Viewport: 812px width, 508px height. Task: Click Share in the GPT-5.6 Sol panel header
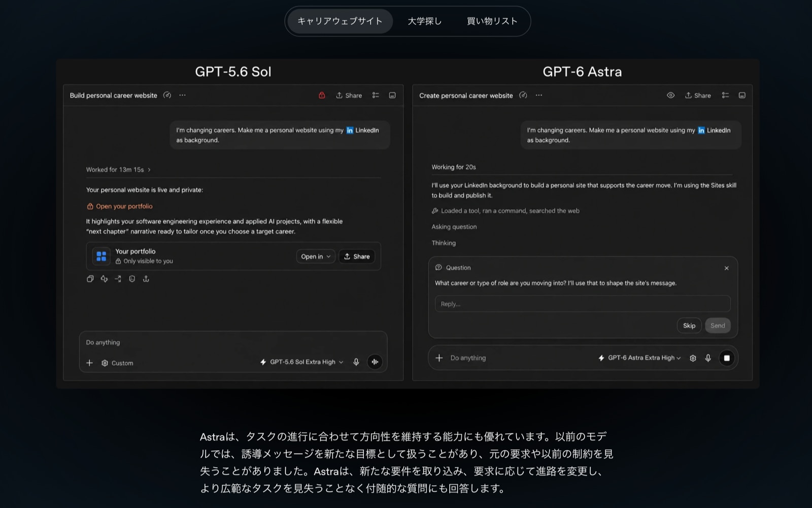(x=349, y=96)
